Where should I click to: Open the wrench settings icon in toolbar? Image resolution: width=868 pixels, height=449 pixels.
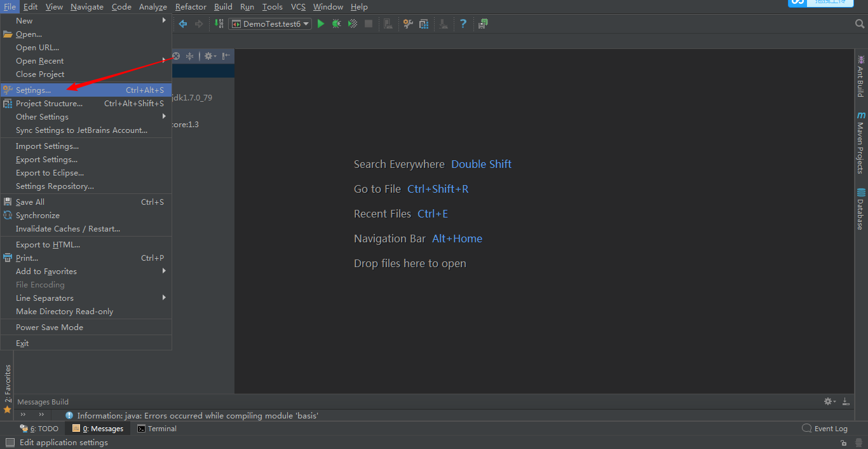click(x=408, y=24)
